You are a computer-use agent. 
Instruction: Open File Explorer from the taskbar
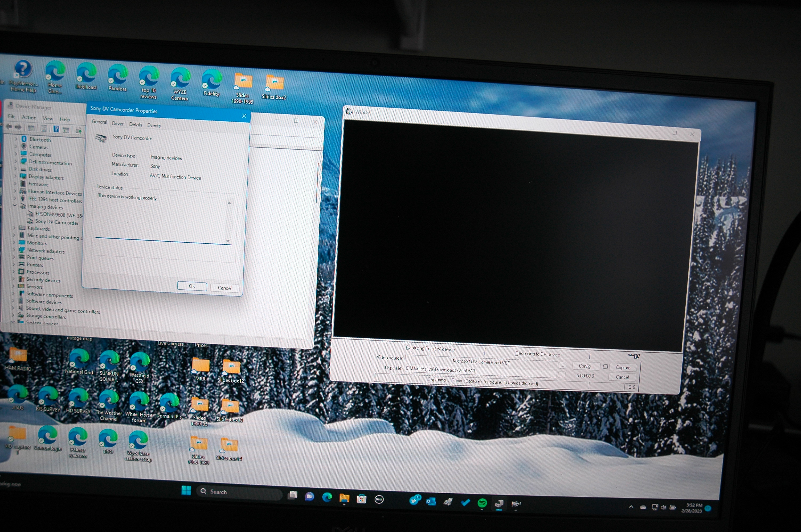[x=344, y=498]
